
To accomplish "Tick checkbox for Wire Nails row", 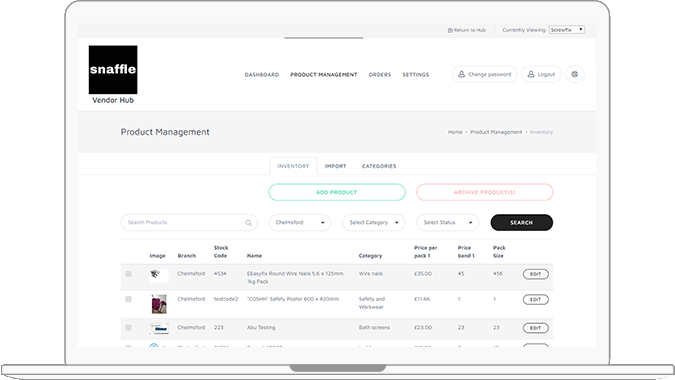I will pos(128,274).
